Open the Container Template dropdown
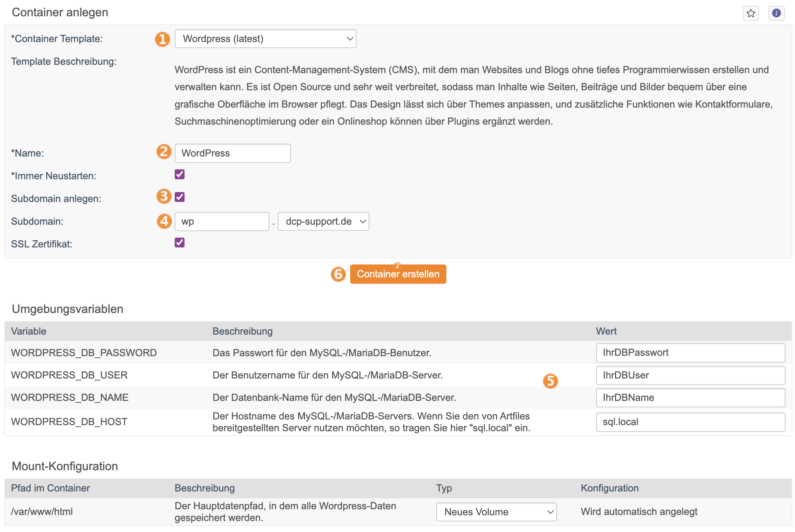This screenshot has height=532, width=795. click(265, 39)
